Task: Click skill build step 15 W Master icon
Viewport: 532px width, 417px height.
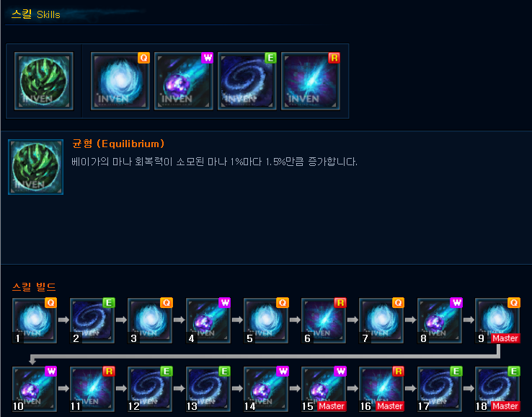Action: pyautogui.click(x=324, y=389)
